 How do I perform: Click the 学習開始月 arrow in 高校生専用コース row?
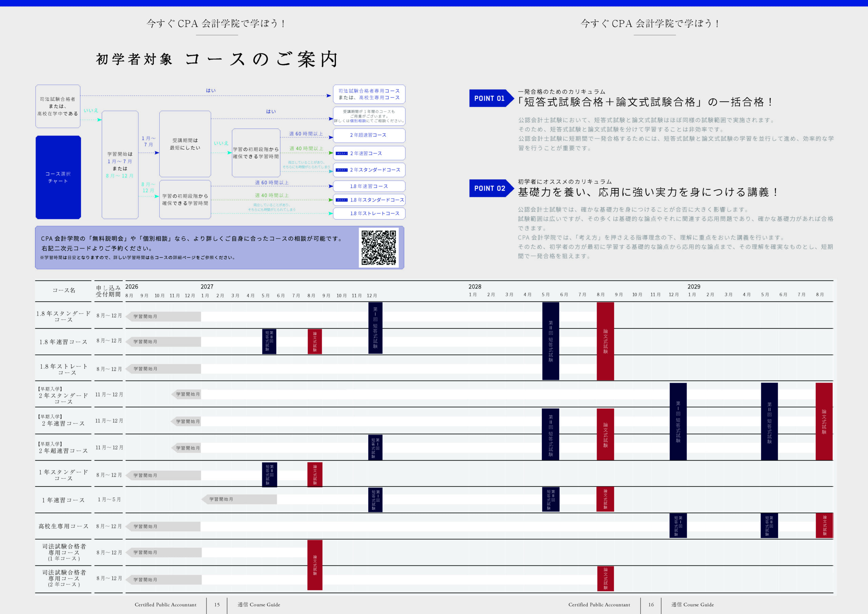click(x=163, y=526)
